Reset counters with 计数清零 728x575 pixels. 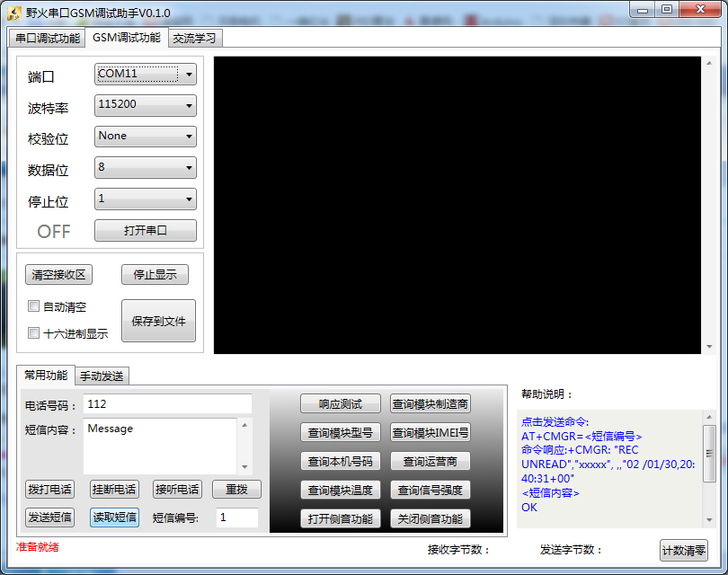click(683, 550)
